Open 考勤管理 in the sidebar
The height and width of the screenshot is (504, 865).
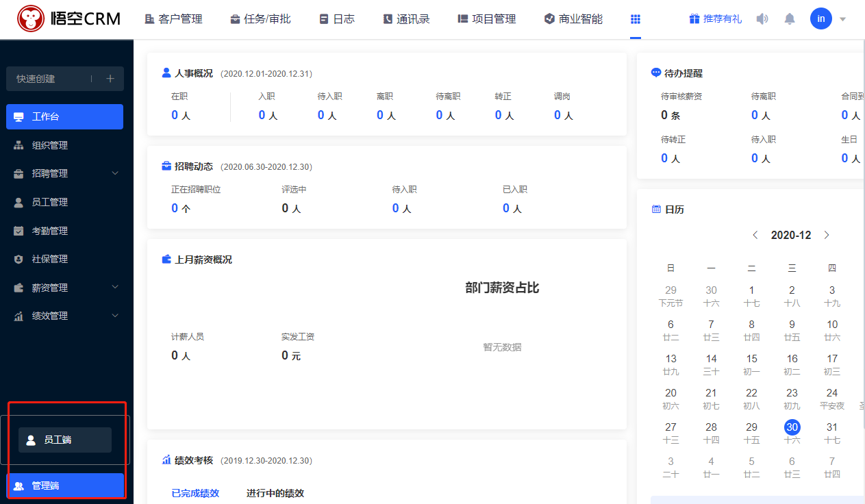64,231
